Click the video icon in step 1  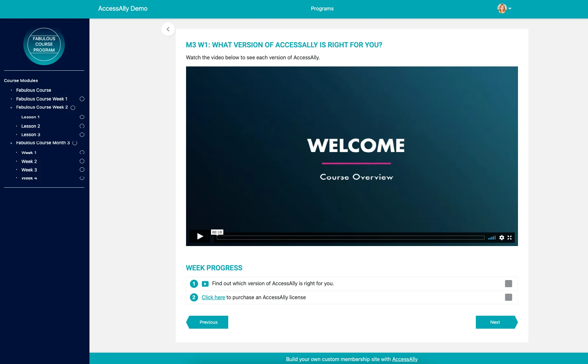tap(205, 284)
